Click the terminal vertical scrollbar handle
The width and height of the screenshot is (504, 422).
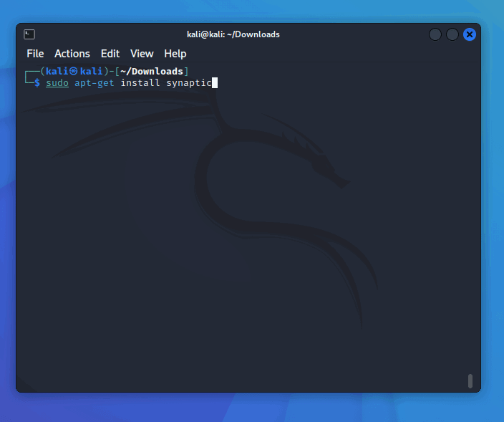(x=470, y=381)
